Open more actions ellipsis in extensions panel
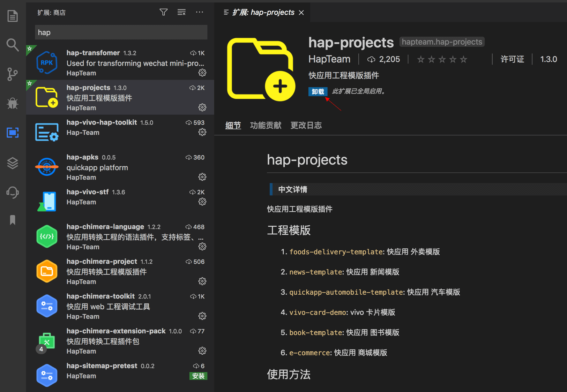 pyautogui.click(x=200, y=13)
